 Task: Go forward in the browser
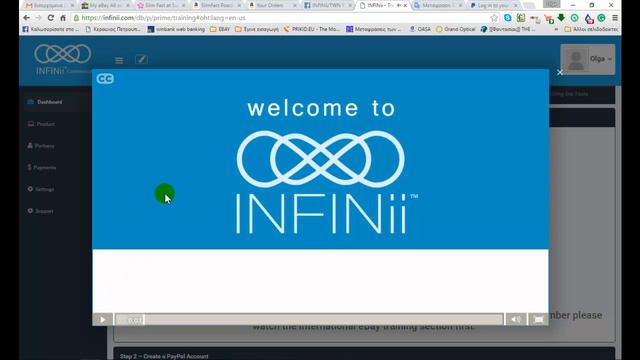pos(38,18)
